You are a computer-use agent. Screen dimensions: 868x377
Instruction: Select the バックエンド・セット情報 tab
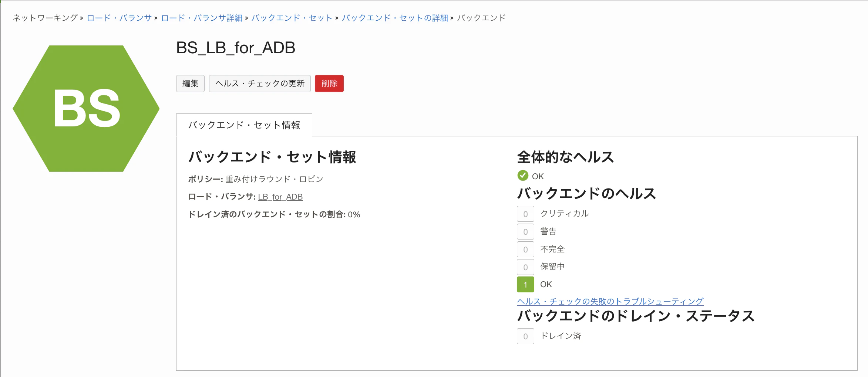[x=244, y=125]
